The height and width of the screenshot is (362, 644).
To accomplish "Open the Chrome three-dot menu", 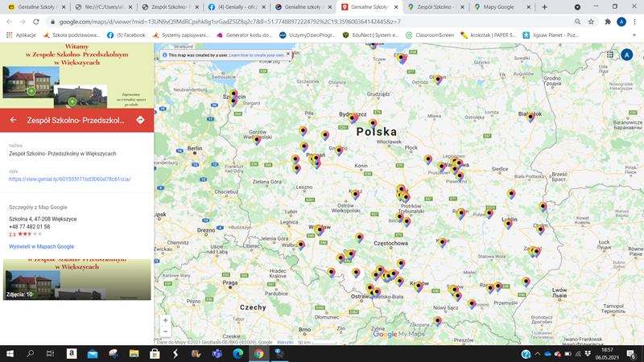I will pyautogui.click(x=635, y=22).
